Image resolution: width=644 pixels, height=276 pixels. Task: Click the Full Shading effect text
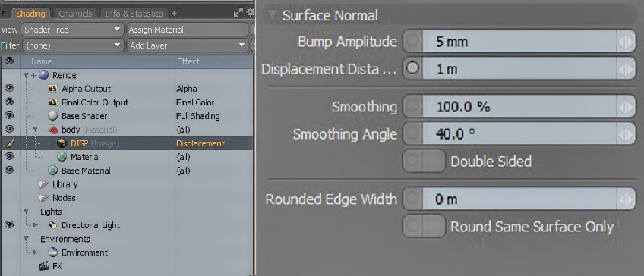pyautogui.click(x=197, y=116)
